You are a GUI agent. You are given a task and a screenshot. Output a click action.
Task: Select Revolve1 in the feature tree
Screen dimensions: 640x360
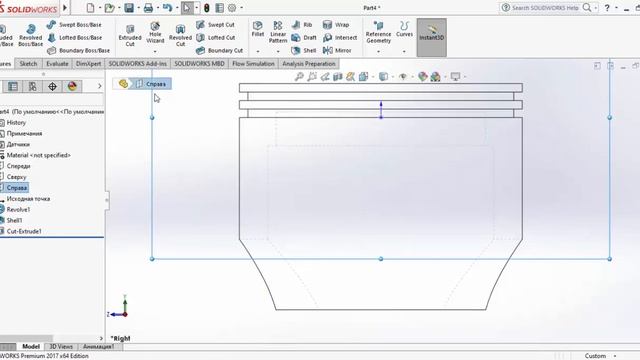15,209
